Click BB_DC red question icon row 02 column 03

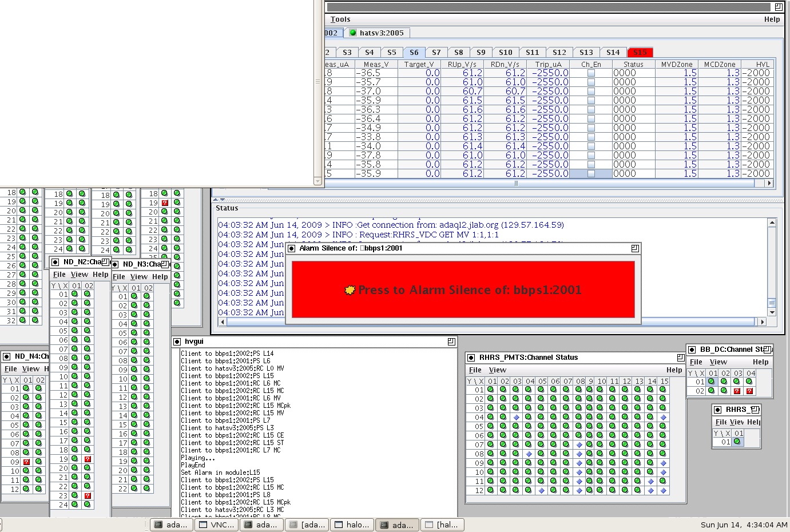[x=737, y=391]
